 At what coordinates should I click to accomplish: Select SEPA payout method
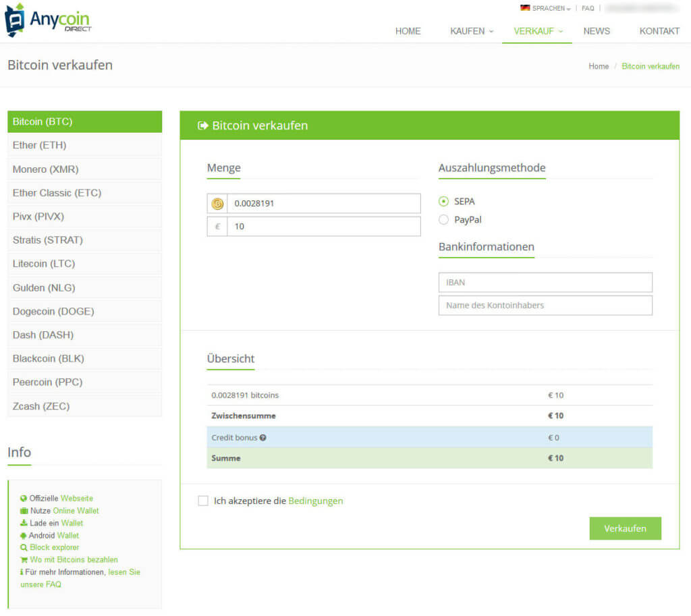point(443,201)
